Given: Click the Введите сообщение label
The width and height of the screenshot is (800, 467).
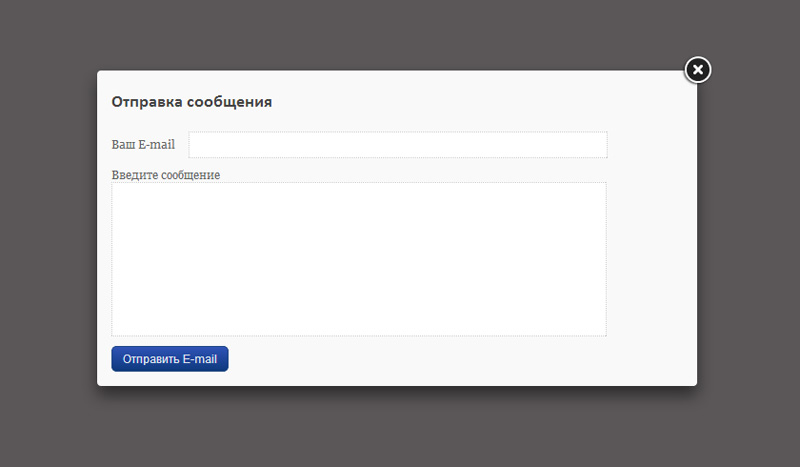Looking at the screenshot, I should pos(166,175).
